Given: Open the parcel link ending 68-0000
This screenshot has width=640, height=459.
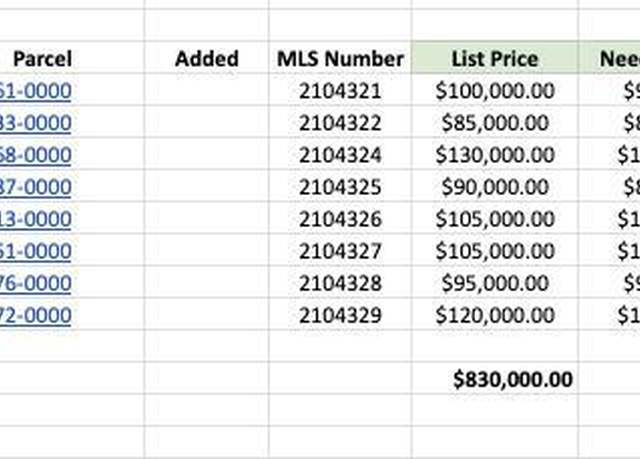Looking at the screenshot, I should click(36, 155).
